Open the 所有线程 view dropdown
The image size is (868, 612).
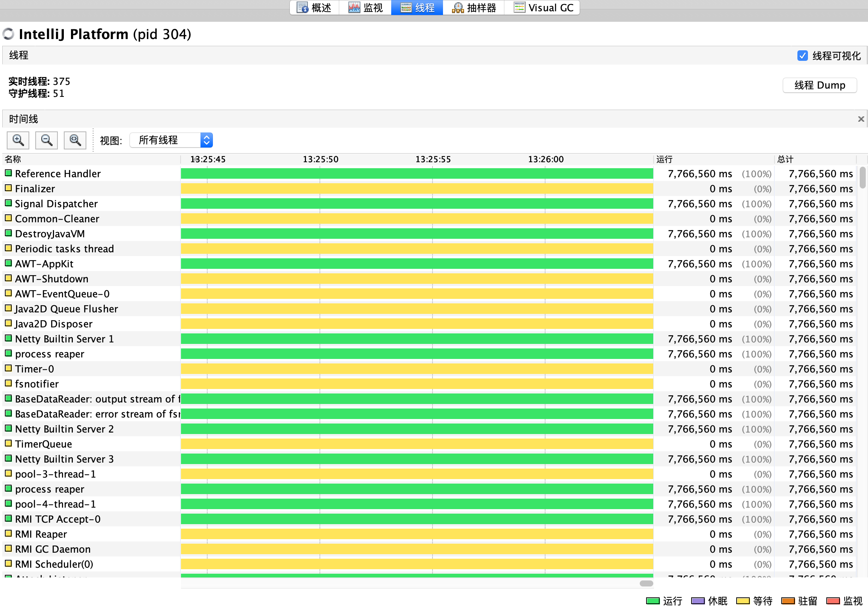[x=171, y=140]
